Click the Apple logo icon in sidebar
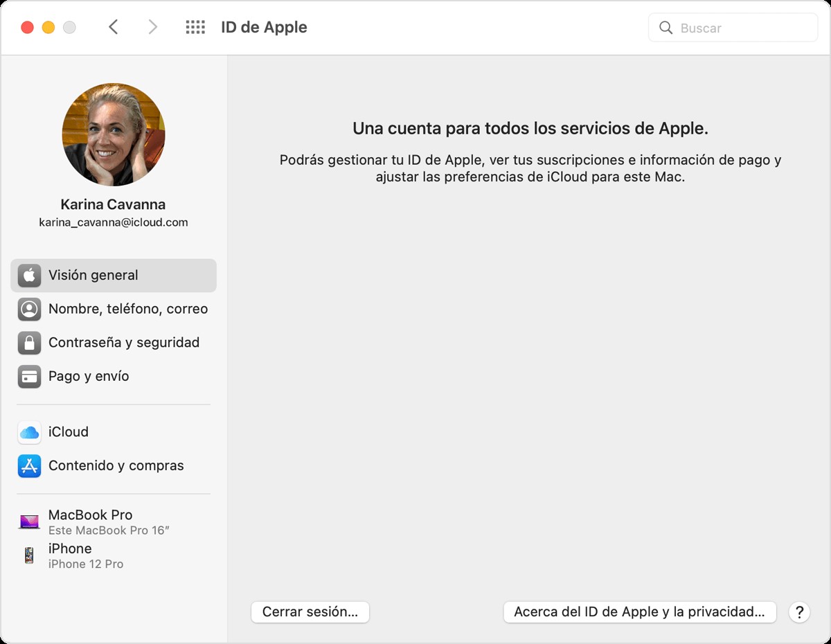This screenshot has height=644, width=831. (29, 275)
